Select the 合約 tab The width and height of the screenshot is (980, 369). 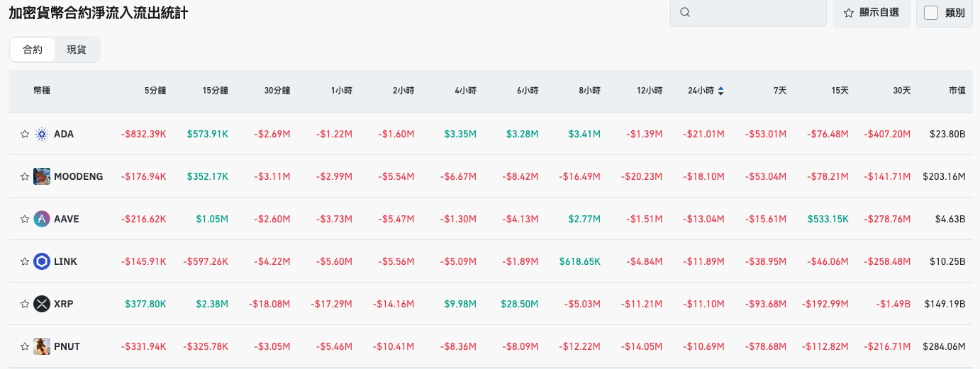click(x=33, y=50)
